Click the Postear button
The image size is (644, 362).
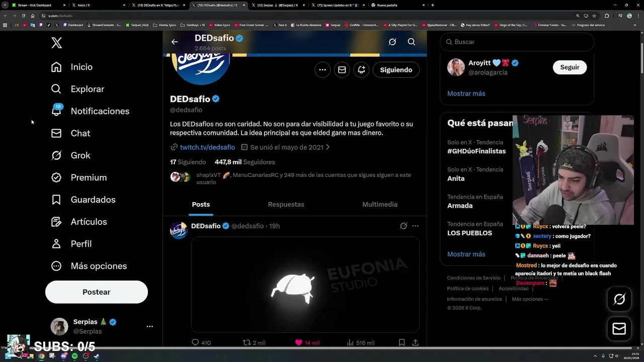pos(97,292)
